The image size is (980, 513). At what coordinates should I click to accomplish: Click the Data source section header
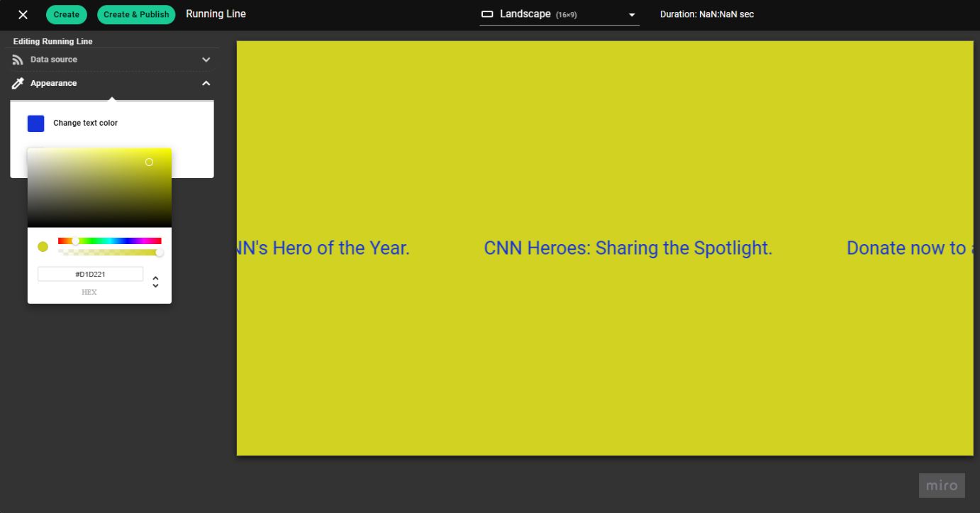coord(112,60)
